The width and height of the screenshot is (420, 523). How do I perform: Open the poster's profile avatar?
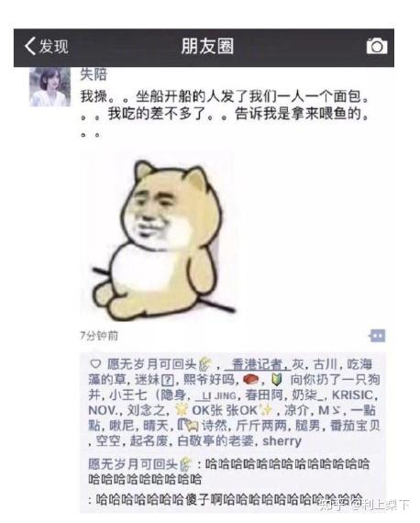coord(50,87)
